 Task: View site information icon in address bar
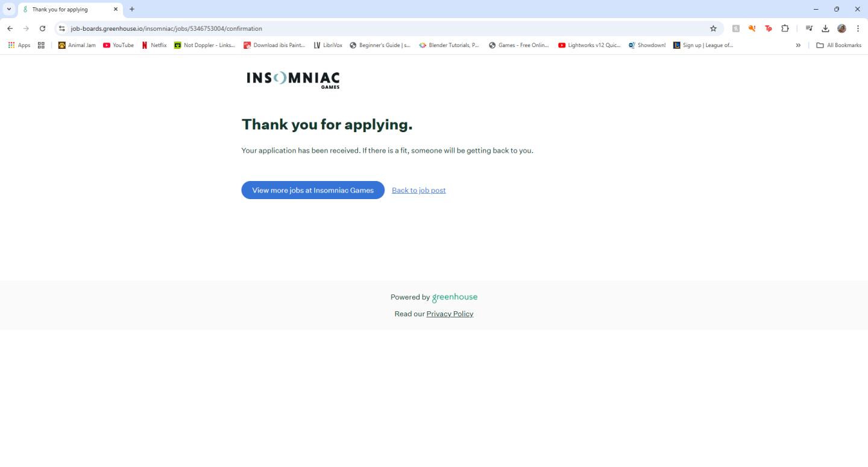pyautogui.click(x=61, y=28)
